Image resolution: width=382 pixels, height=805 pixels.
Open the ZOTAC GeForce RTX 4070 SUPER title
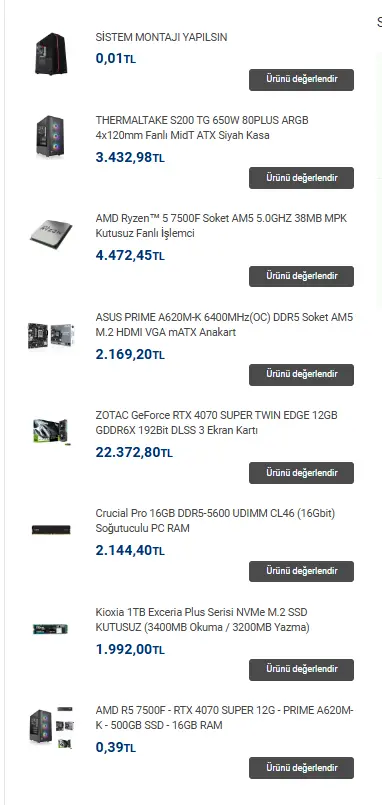[x=217, y=423]
